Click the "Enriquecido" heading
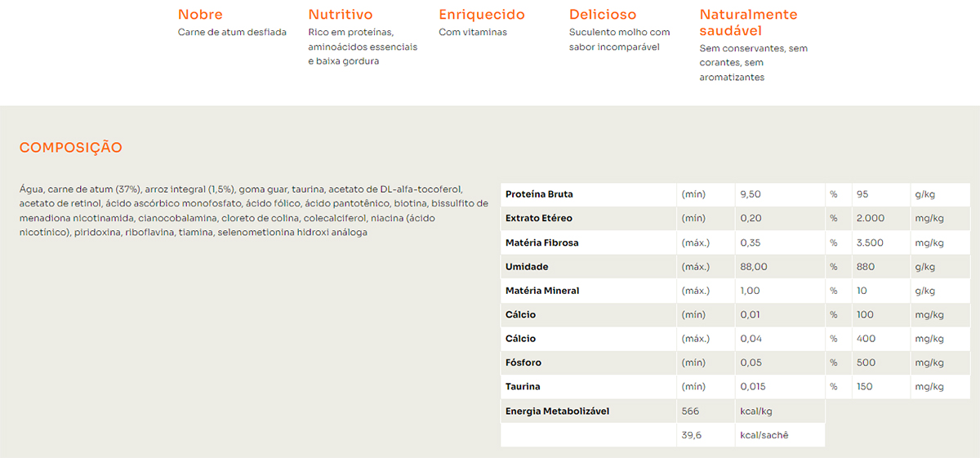 pyautogui.click(x=482, y=15)
